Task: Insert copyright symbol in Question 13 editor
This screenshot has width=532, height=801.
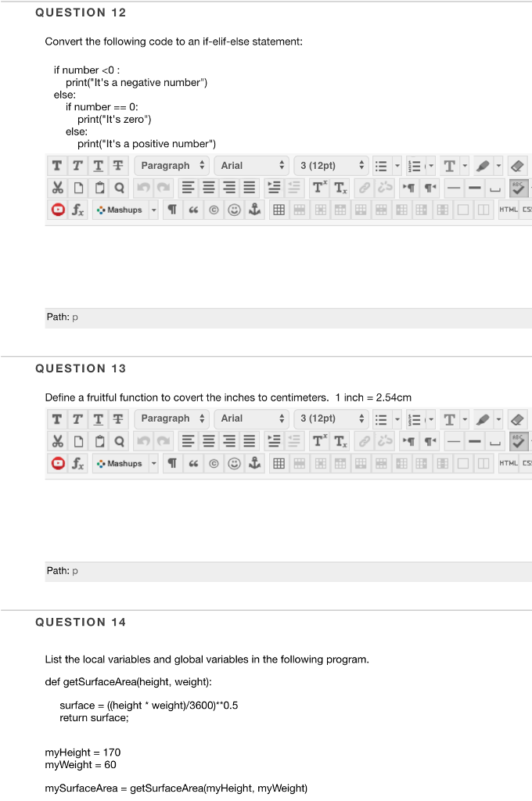Action: point(214,463)
